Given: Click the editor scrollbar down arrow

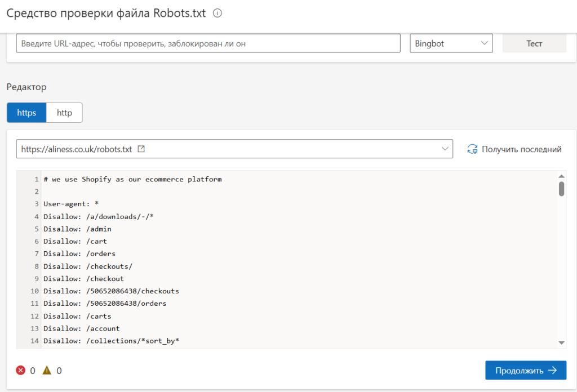Looking at the screenshot, I should [x=561, y=343].
